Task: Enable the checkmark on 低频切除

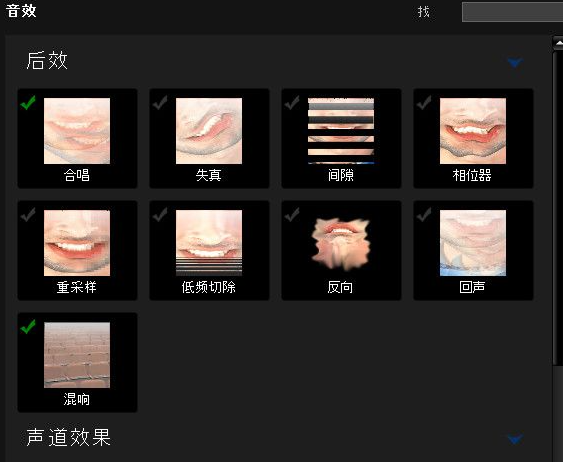Action: (160, 215)
